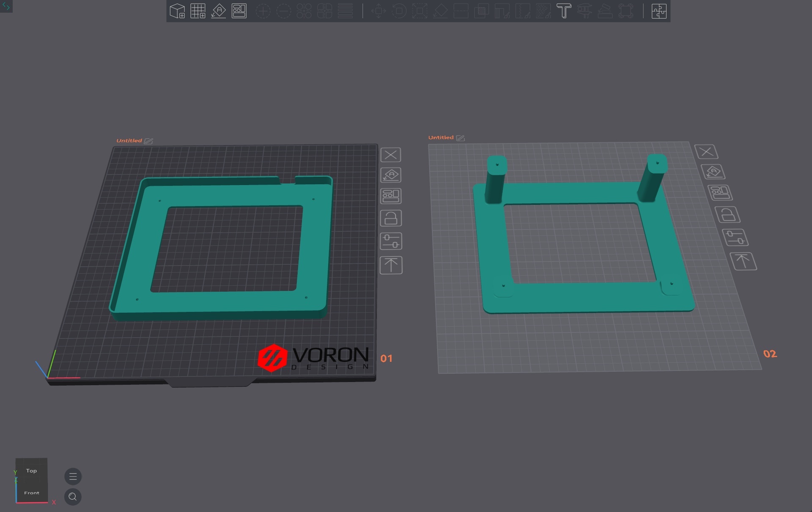Viewport: 812px width, 512px height.
Task: Auto-orient objects on plate 02
Action: coord(713,172)
